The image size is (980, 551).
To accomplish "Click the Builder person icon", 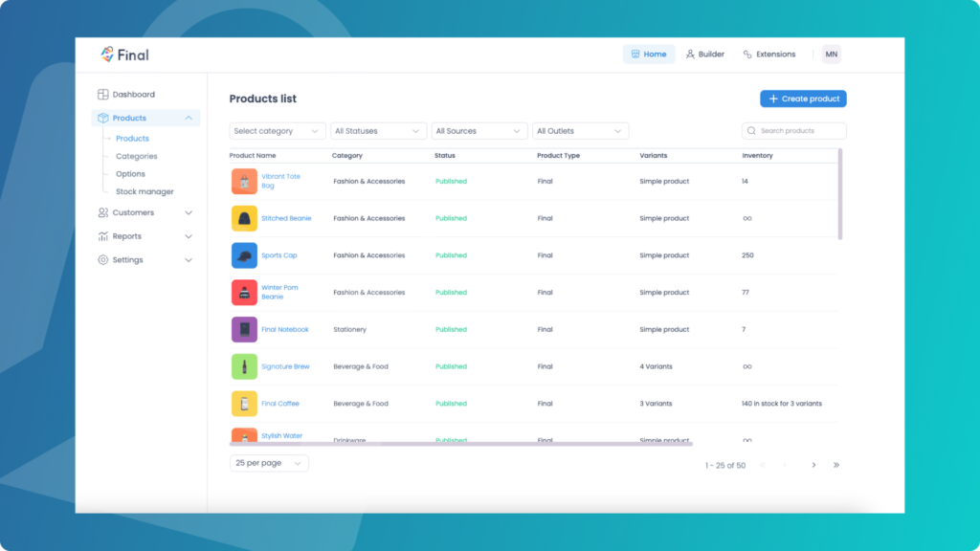I will pos(690,55).
